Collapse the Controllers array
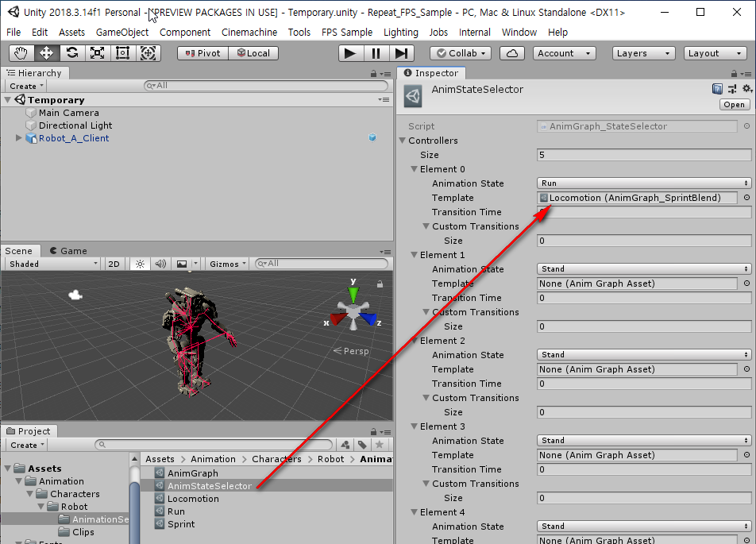The width and height of the screenshot is (756, 544). coord(403,141)
